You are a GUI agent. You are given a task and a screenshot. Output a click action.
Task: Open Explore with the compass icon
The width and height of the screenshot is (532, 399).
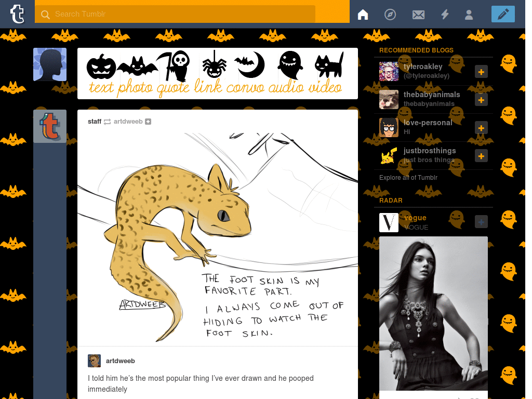390,14
